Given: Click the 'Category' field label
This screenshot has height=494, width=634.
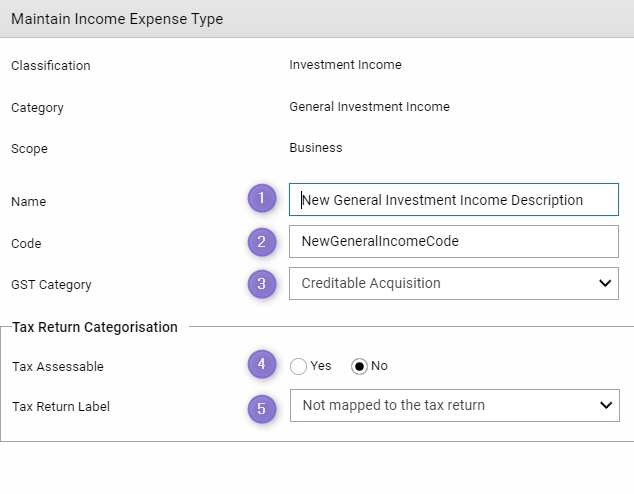Looking at the screenshot, I should coord(37,108).
